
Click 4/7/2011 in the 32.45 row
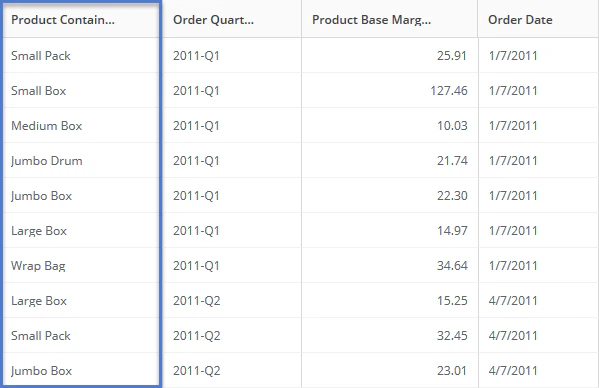(x=513, y=336)
